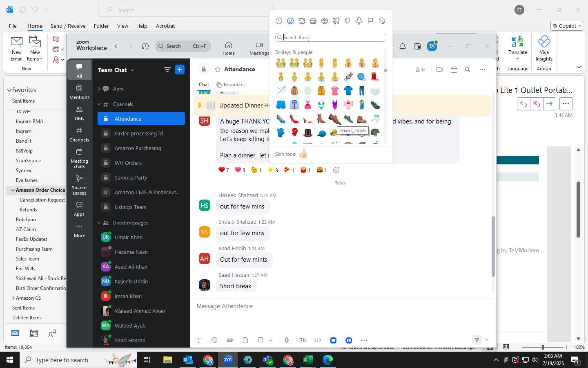Image resolution: width=588 pixels, height=368 pixels.
Task: Take a screenshot from chat toolbar
Action: [261, 340]
